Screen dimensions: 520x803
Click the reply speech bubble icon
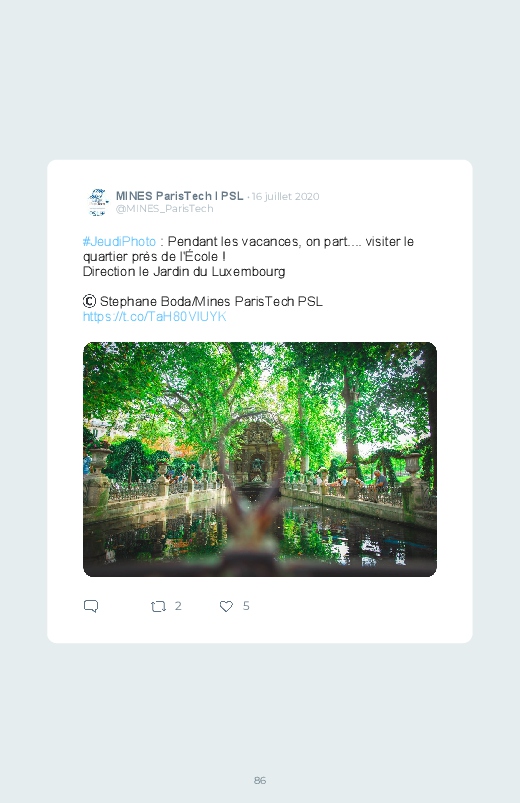pos(91,606)
